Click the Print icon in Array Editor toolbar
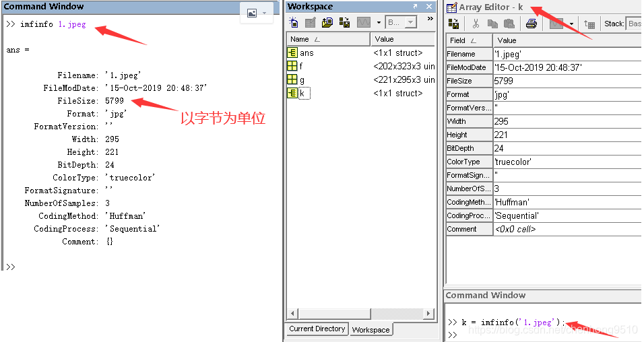This screenshot has width=644, height=342. coord(531,24)
